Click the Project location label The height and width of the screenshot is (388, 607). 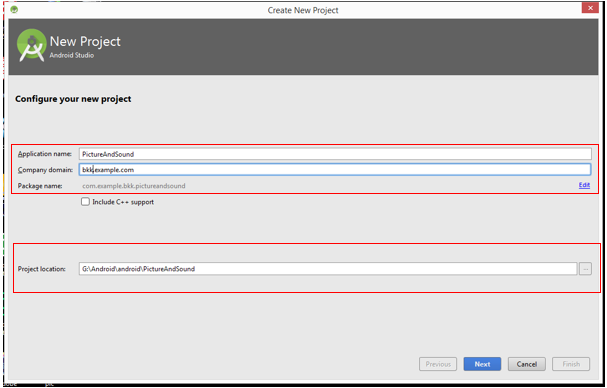pos(41,269)
